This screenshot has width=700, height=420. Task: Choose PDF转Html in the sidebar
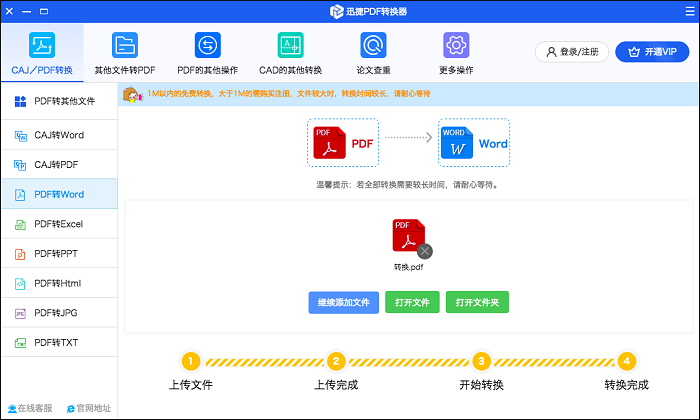click(x=58, y=284)
